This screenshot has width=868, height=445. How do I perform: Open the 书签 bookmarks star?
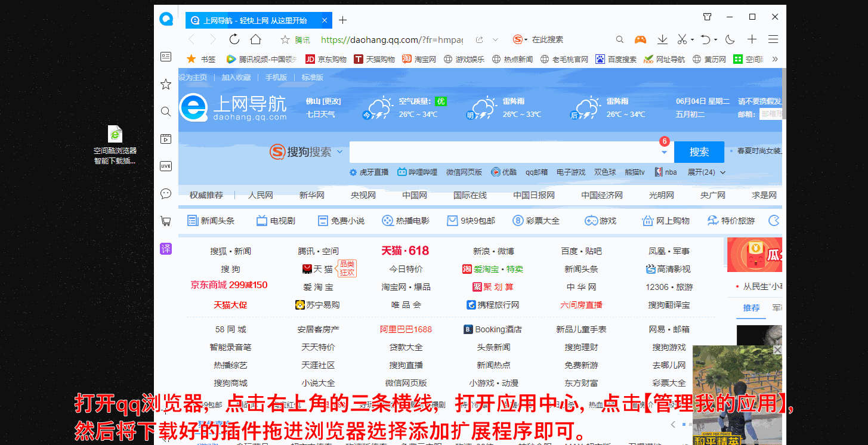point(201,59)
